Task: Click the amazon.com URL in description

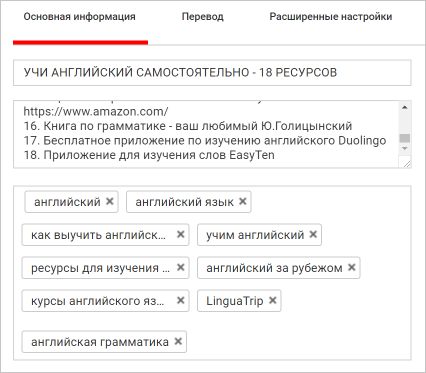Action: (x=96, y=111)
